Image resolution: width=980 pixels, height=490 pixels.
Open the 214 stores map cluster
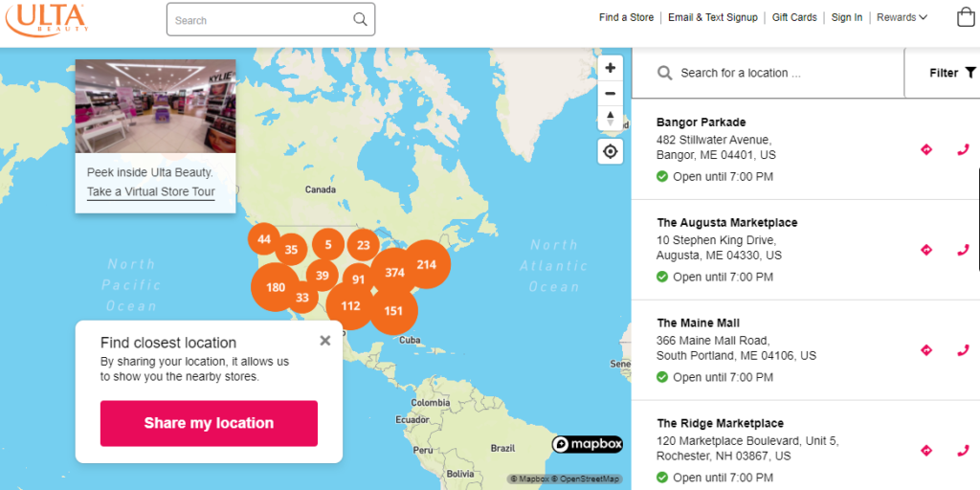tap(426, 264)
